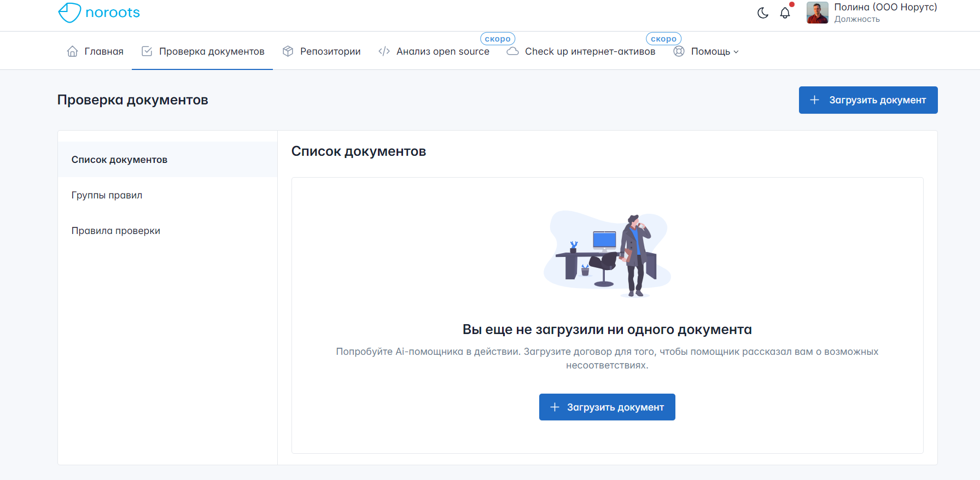Select Список документов in the sidebar

(x=119, y=160)
